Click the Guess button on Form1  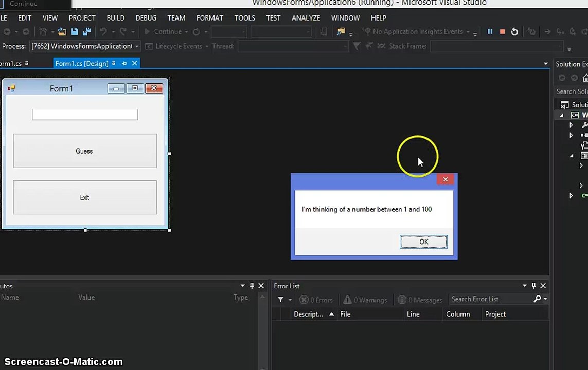coord(85,151)
